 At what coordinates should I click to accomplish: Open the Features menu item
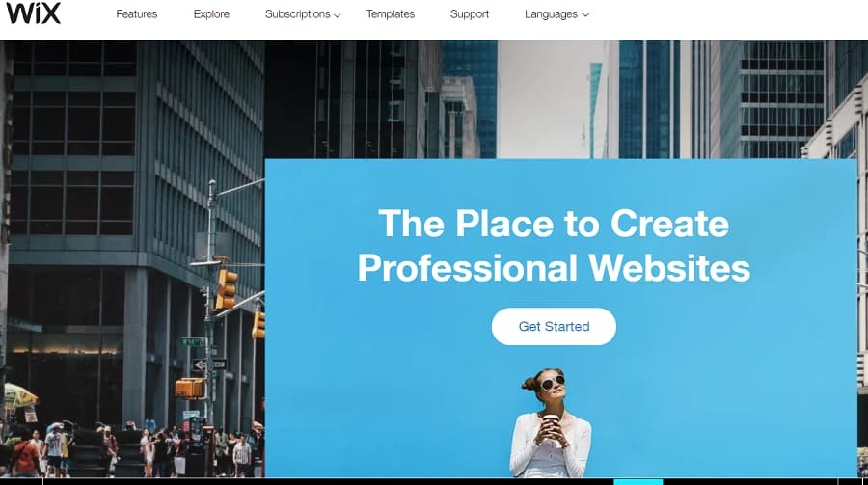pos(137,14)
